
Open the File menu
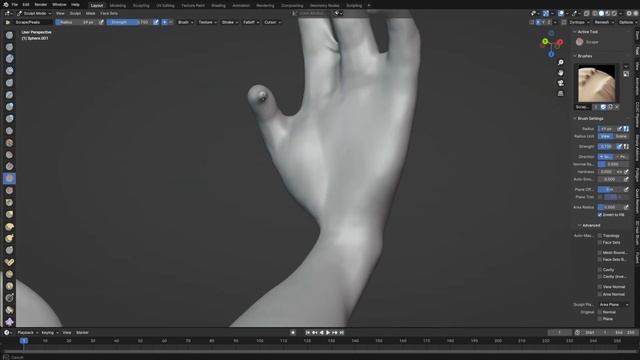15,4
